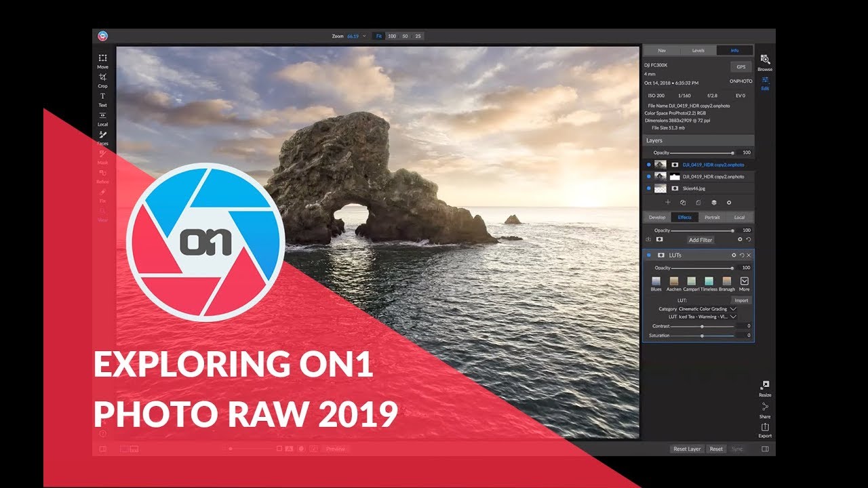Select the Move tool
The image size is (868, 488).
pos(102,60)
